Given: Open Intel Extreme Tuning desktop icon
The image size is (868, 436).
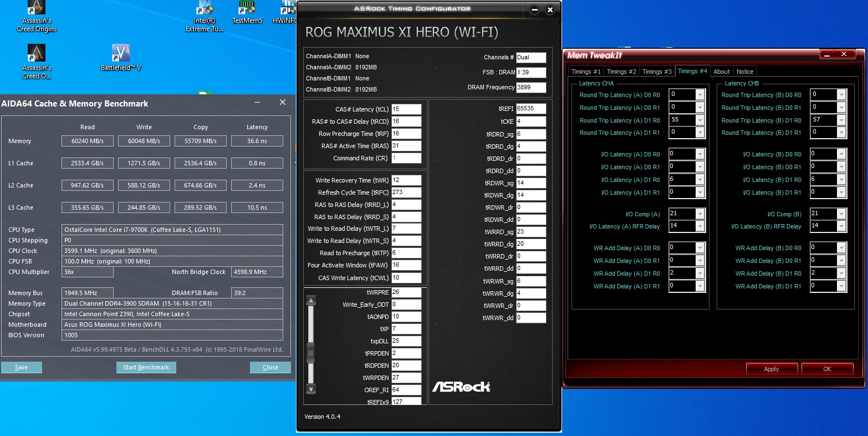Looking at the screenshot, I should [205, 16].
